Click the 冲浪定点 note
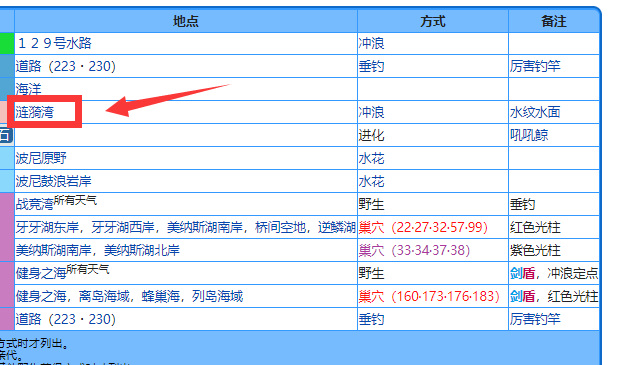This screenshot has width=638, height=365. click(573, 273)
